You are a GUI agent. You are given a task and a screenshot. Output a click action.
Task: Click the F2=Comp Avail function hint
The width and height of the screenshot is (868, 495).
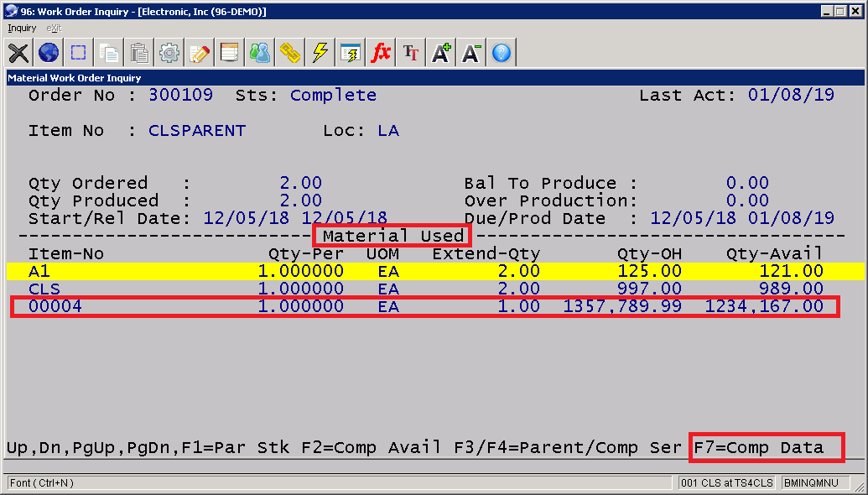click(x=372, y=447)
